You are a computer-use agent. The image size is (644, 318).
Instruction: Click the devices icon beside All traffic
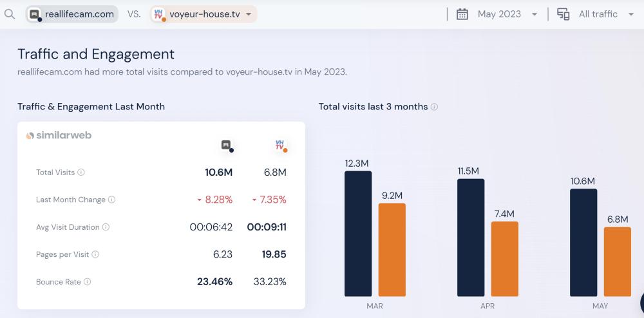563,14
